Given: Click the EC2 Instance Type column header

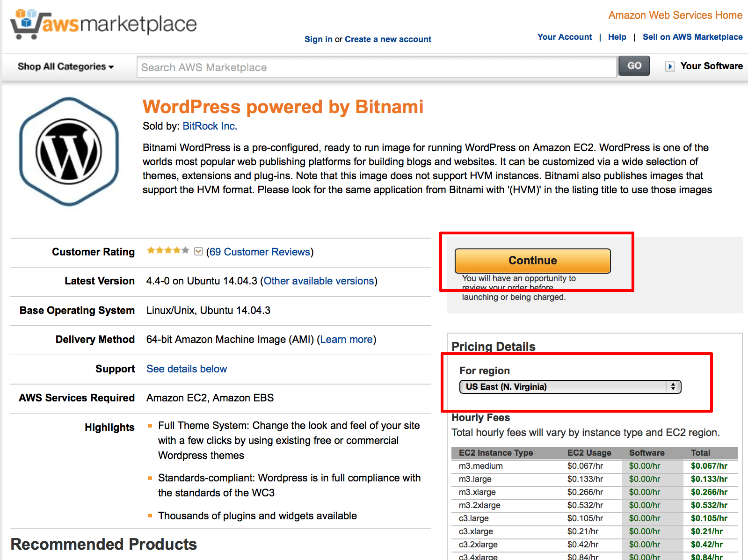Looking at the screenshot, I should pos(496,453).
